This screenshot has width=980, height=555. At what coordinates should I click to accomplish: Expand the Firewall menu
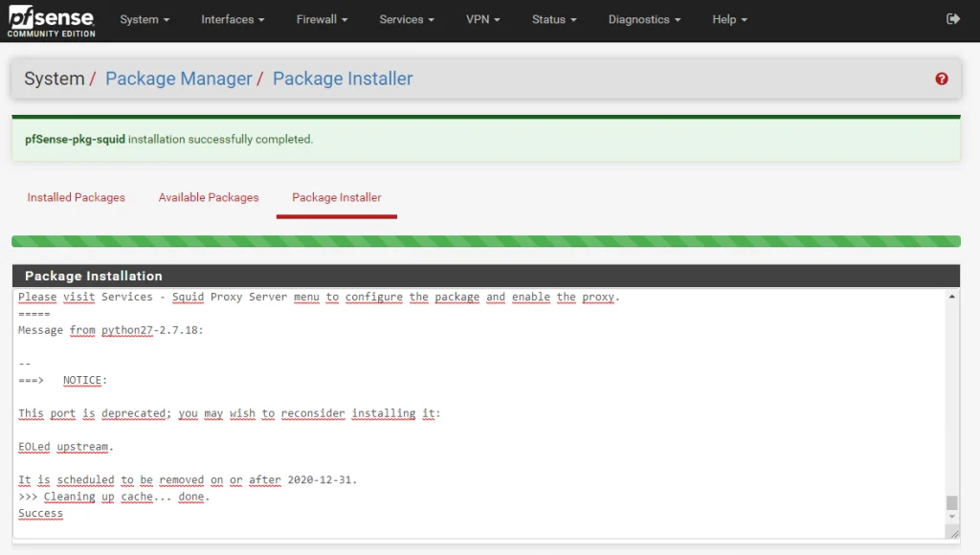(x=322, y=19)
